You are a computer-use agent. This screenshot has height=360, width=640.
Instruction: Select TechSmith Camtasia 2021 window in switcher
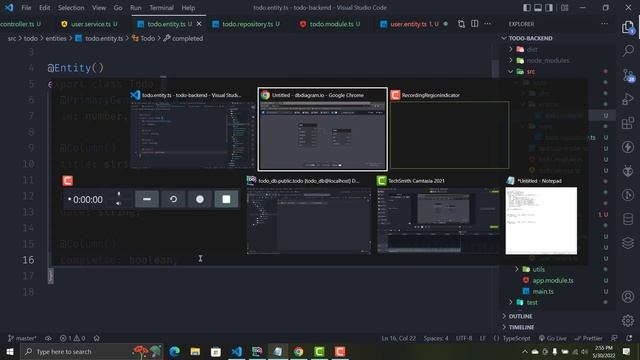pyautogui.click(x=438, y=216)
